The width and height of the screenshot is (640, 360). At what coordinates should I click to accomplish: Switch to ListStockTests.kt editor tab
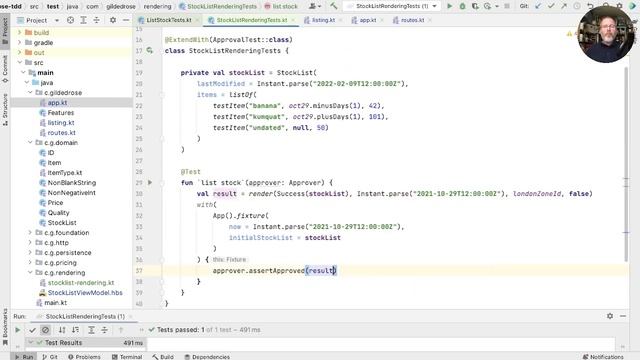point(168,20)
